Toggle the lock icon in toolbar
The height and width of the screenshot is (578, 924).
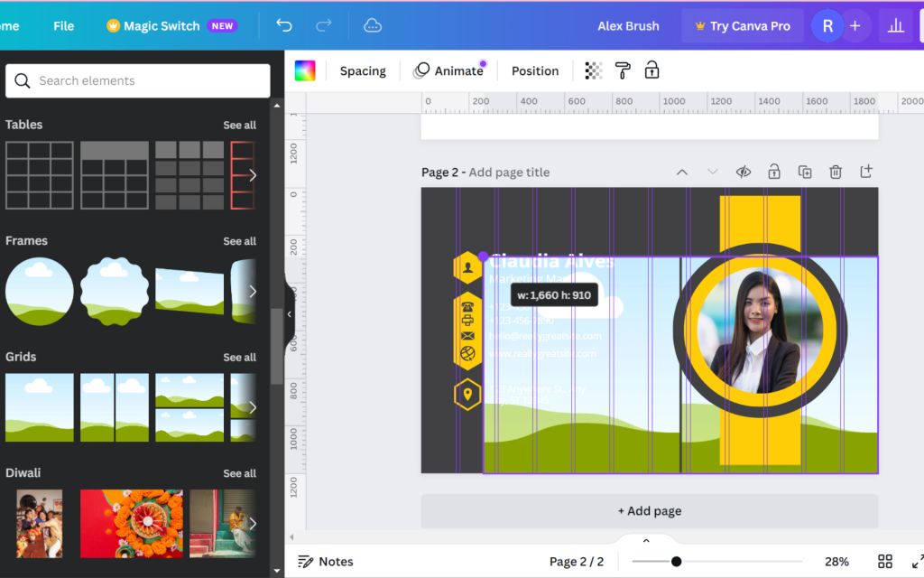[651, 70]
